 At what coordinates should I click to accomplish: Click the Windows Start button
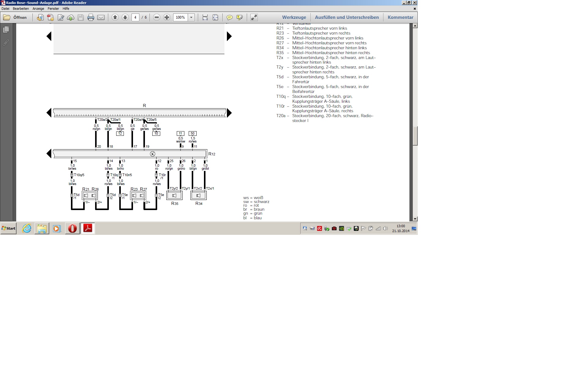pyautogui.click(x=9, y=228)
